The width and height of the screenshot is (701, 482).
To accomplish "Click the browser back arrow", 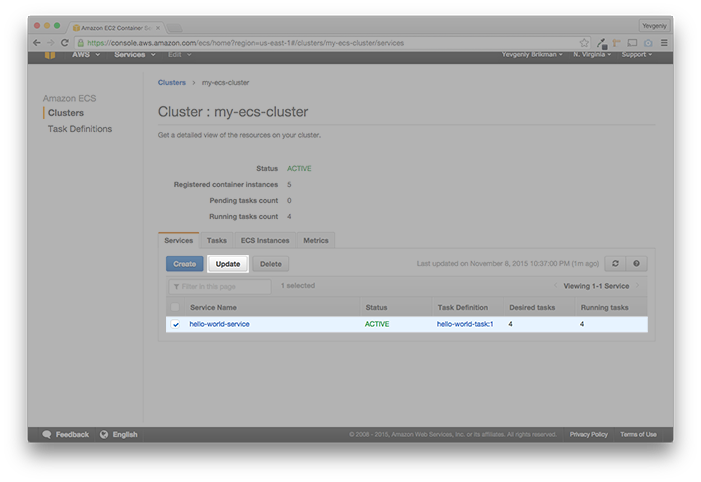I will coord(37,43).
